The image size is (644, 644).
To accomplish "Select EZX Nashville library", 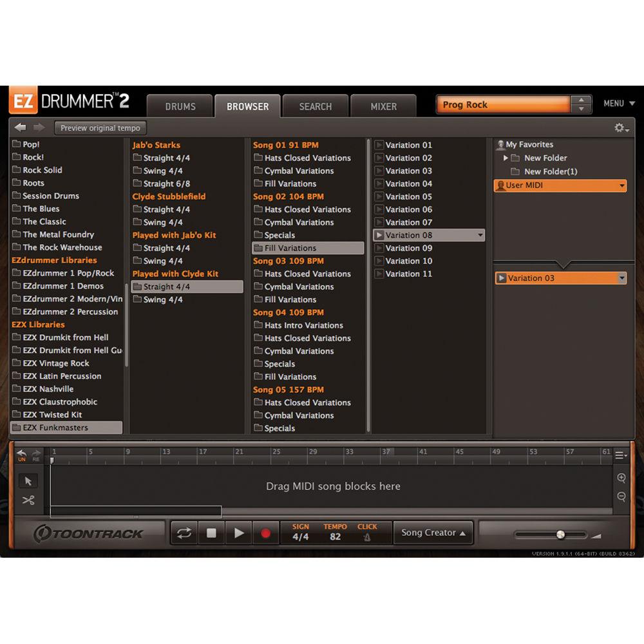I will click(43, 389).
